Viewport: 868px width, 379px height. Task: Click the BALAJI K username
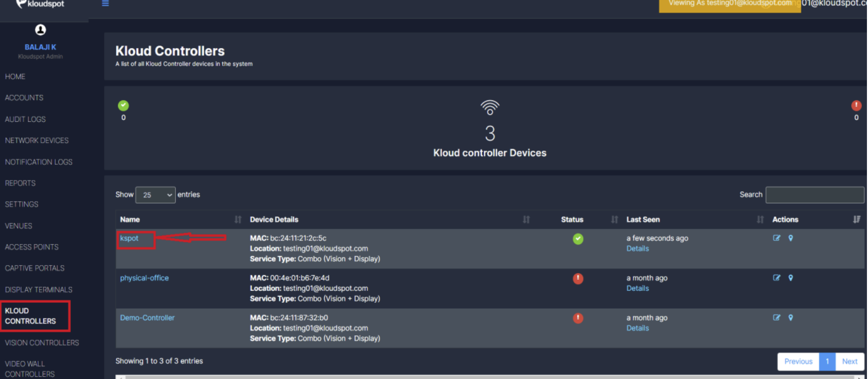[40, 47]
